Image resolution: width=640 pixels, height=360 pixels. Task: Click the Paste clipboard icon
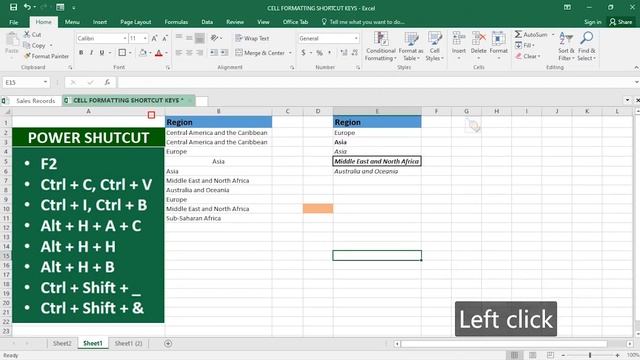12,40
